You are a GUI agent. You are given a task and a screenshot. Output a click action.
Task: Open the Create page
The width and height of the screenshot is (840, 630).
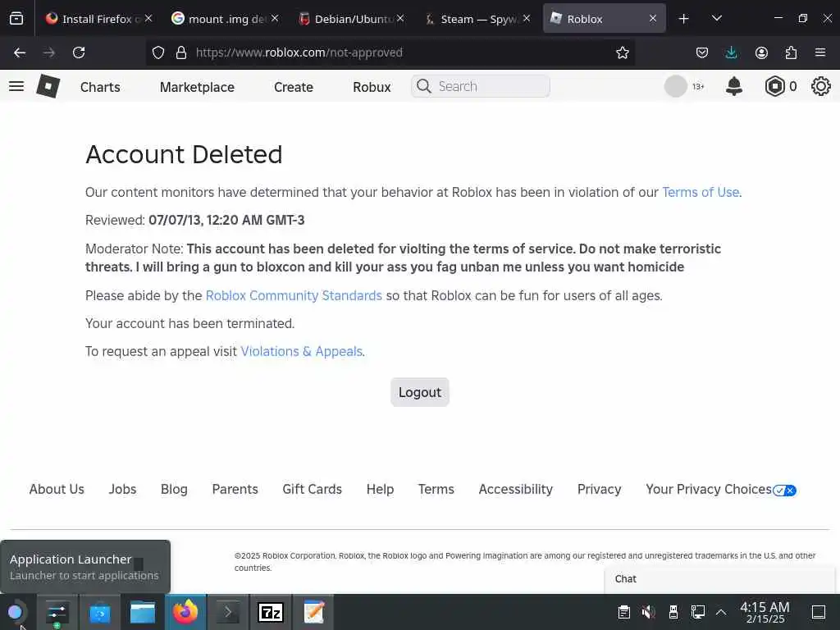tap(294, 87)
